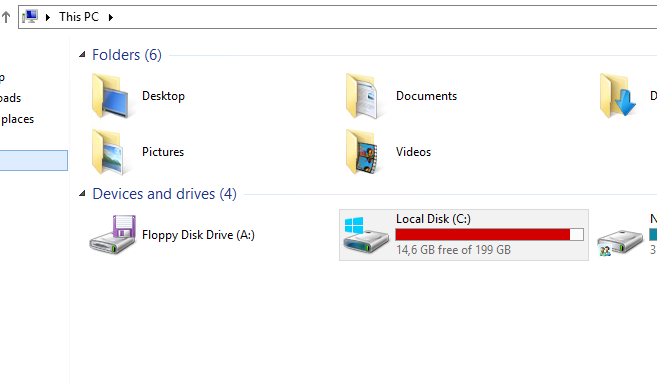Click the 14,6 GB free of 199 GB text
Viewport: 657px width, 385px height.
(x=453, y=250)
